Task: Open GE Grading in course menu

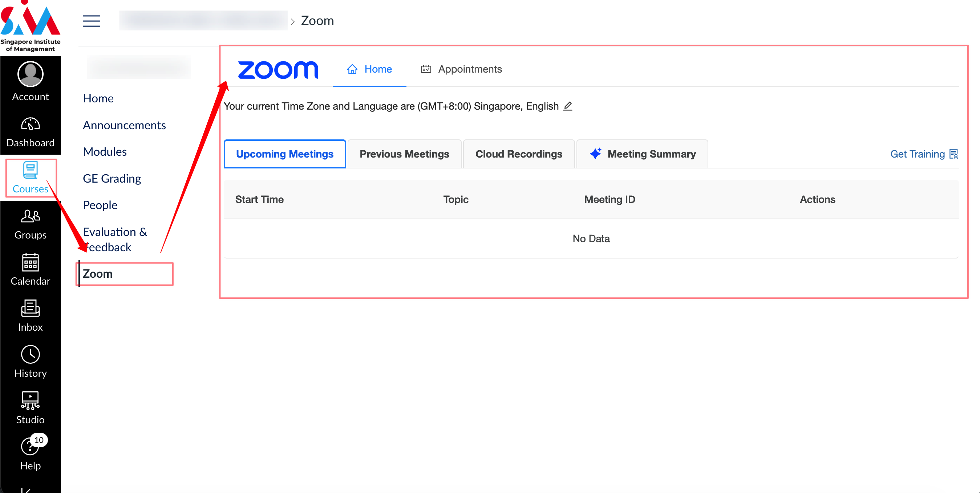Action: 112,179
